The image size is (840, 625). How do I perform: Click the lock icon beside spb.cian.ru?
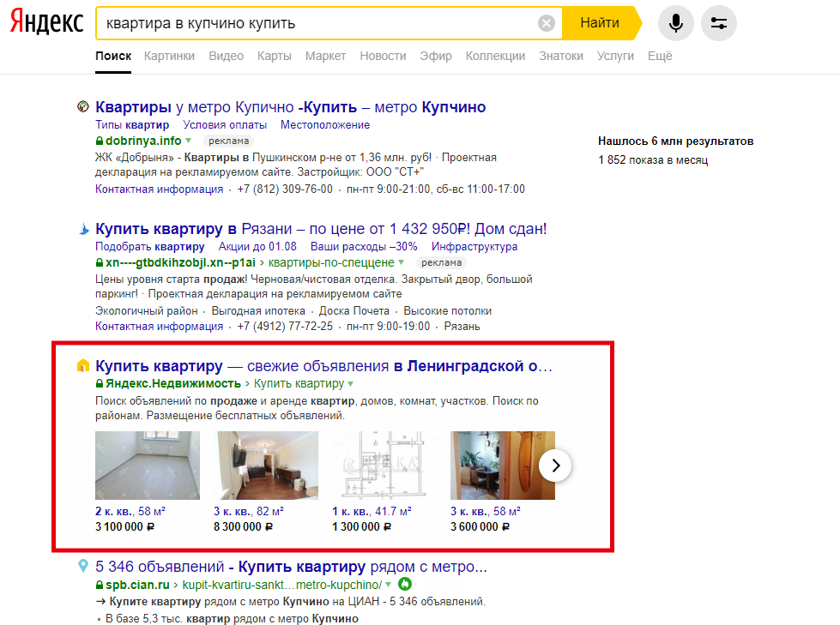click(100, 585)
